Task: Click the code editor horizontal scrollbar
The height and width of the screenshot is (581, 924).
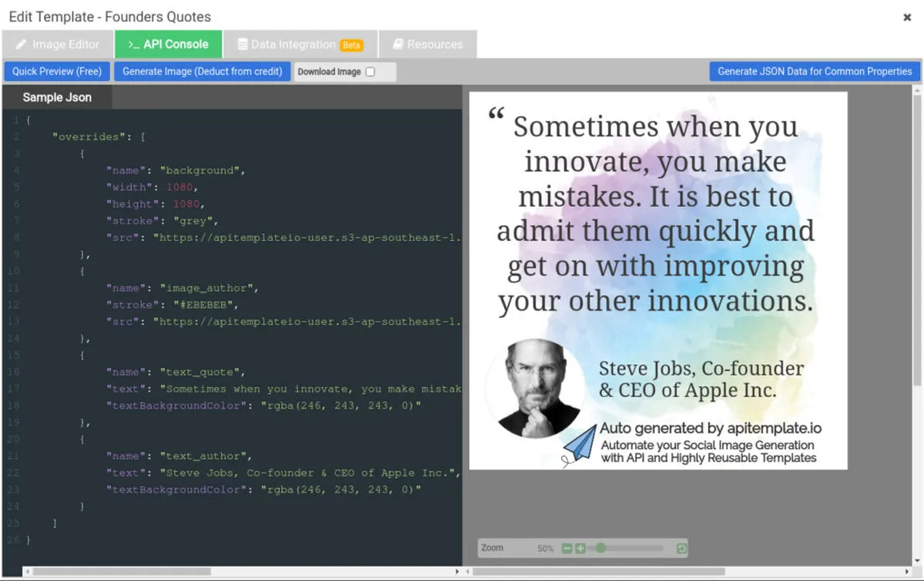Action: coord(122,572)
